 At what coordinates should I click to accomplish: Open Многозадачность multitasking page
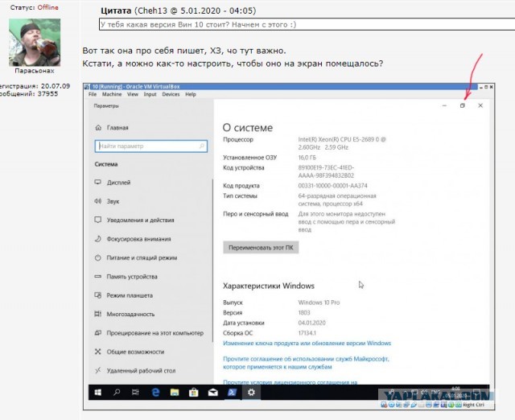tap(125, 314)
